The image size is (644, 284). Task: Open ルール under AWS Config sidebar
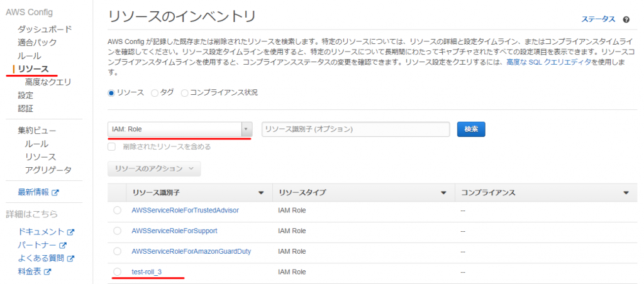[x=29, y=56]
